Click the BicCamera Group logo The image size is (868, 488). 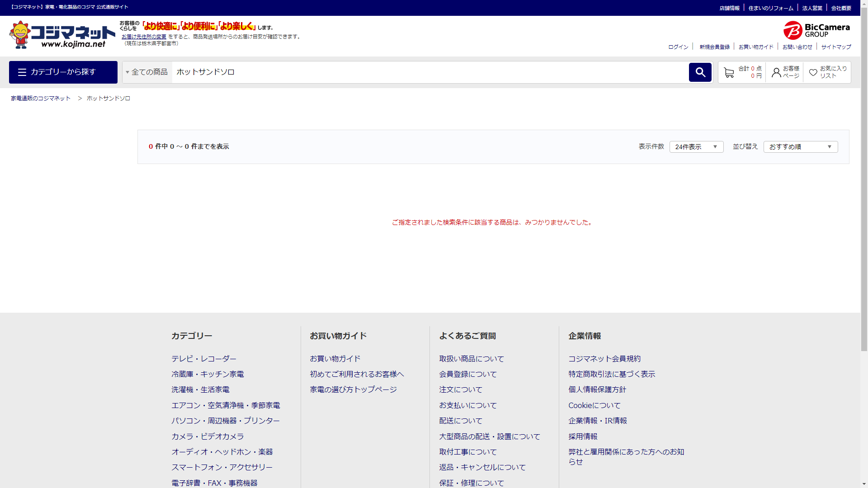816,30
